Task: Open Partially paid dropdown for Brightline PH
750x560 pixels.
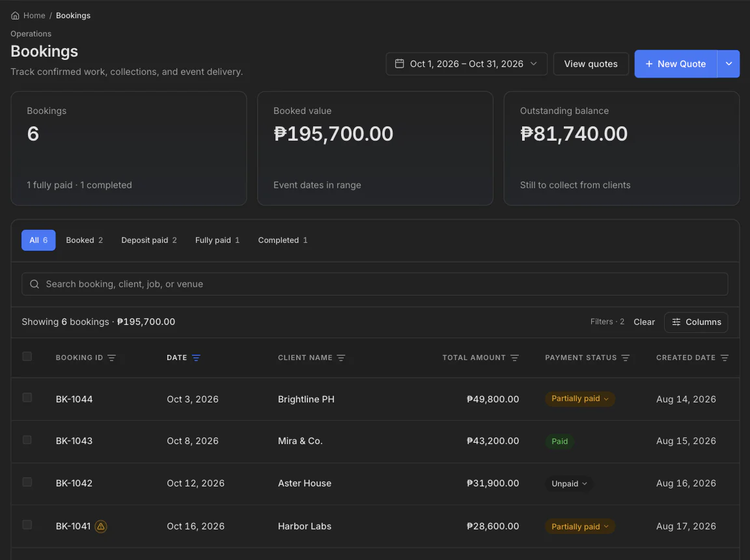Action: click(x=579, y=399)
